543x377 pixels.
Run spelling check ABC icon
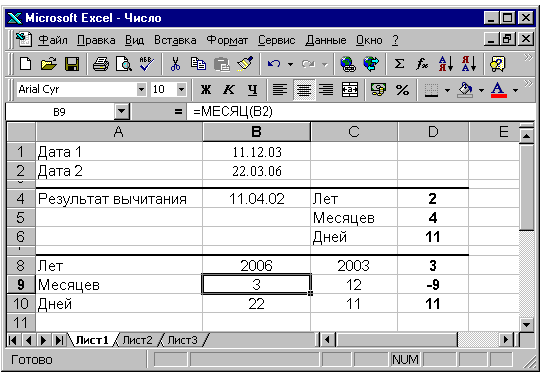pyautogui.click(x=146, y=64)
